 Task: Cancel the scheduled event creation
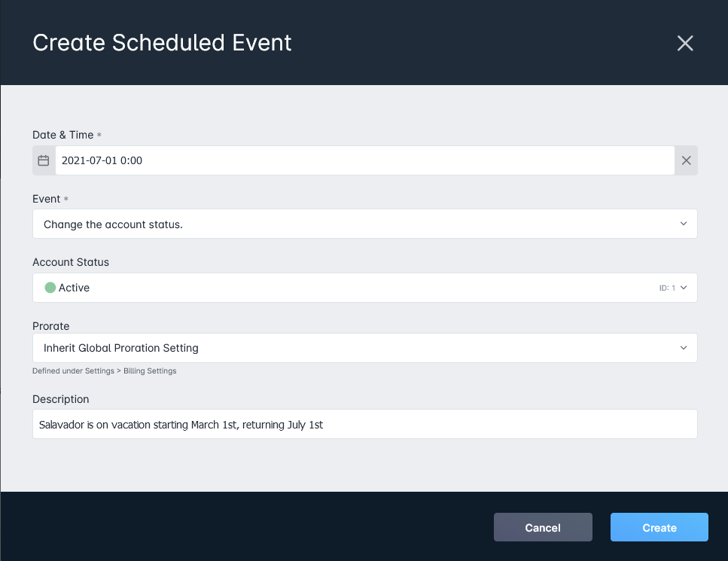point(543,527)
